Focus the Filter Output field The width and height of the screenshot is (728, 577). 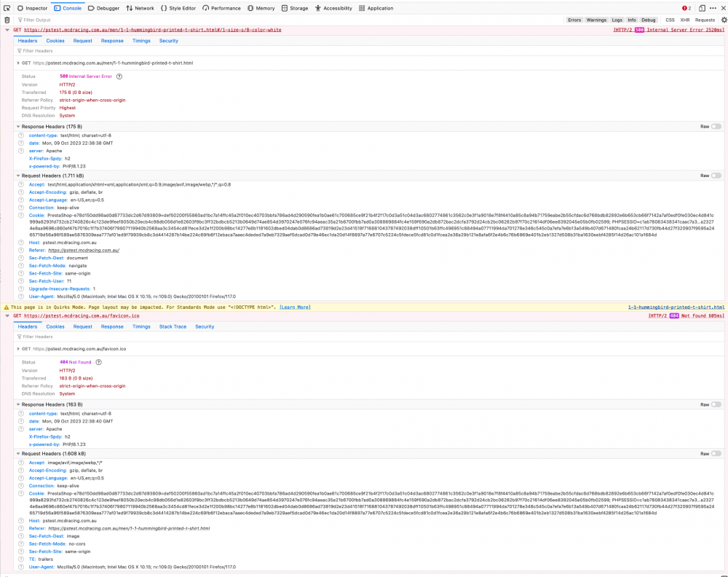288,20
